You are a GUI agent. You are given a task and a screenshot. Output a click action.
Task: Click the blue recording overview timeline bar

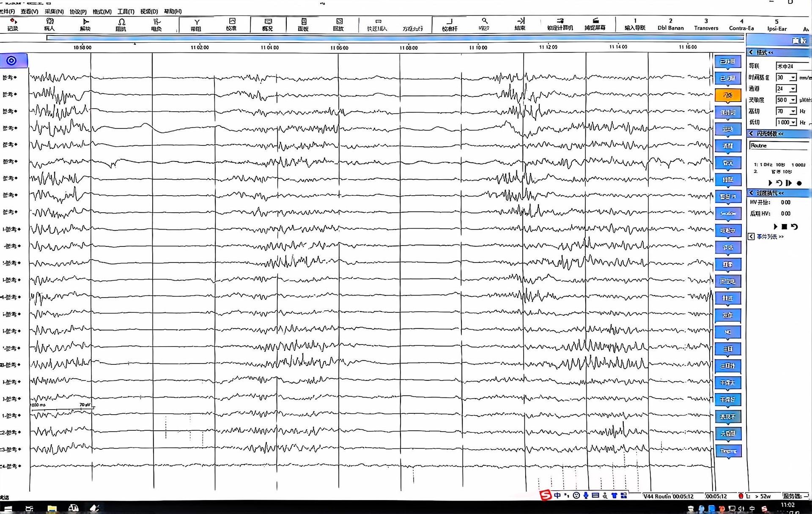395,38
